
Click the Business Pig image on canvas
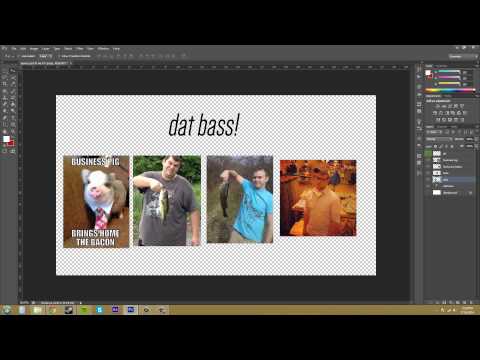(x=96, y=202)
